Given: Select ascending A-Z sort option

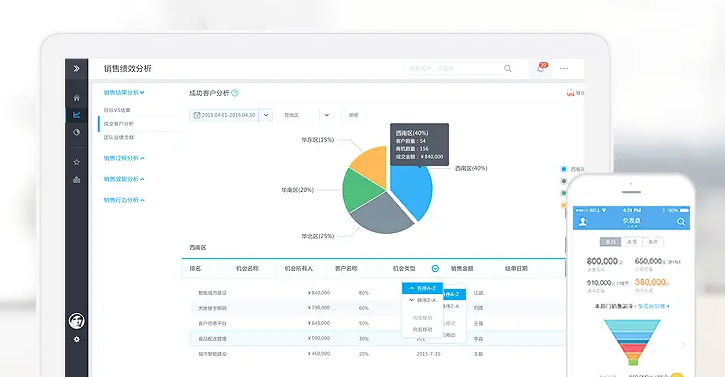Looking at the screenshot, I should 423,288.
